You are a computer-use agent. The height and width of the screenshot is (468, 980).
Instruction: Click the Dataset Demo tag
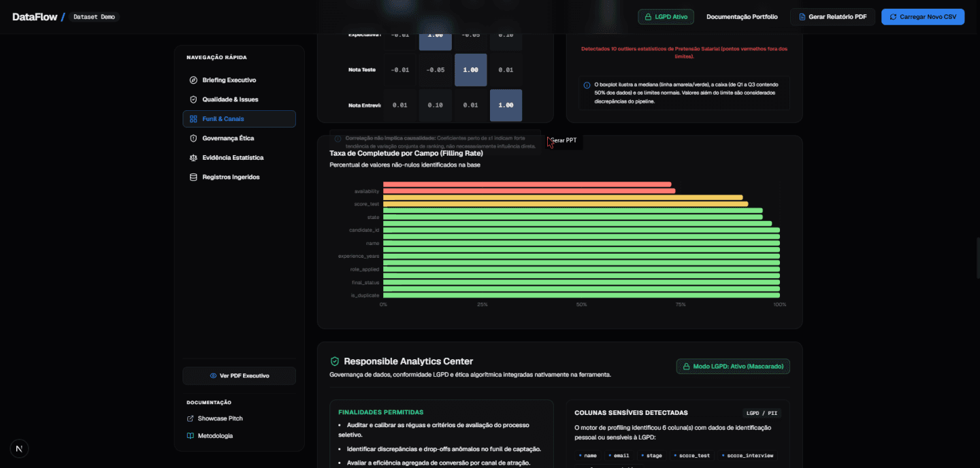coord(94,17)
